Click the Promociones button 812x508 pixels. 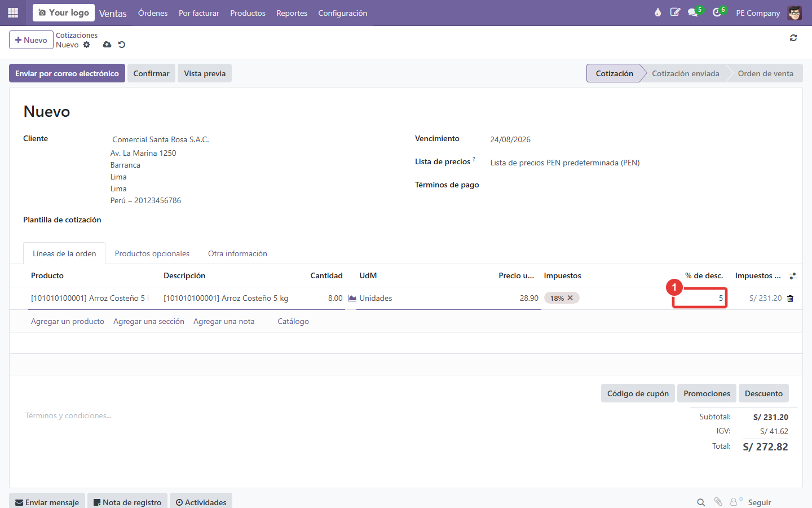coord(707,393)
